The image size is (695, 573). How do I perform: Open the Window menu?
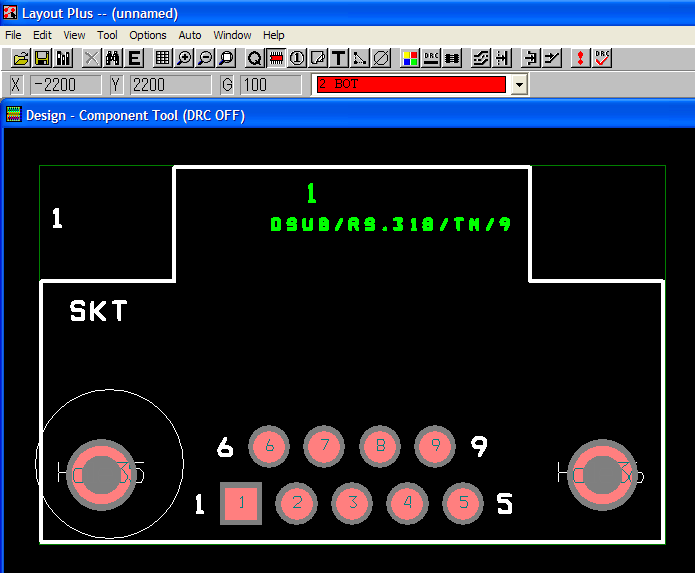[x=232, y=35]
